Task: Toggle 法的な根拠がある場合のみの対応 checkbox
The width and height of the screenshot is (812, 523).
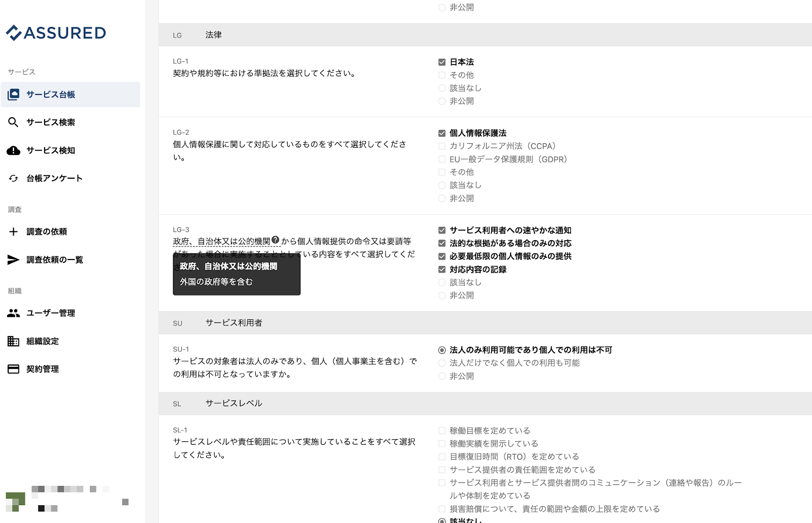Action: (442, 243)
